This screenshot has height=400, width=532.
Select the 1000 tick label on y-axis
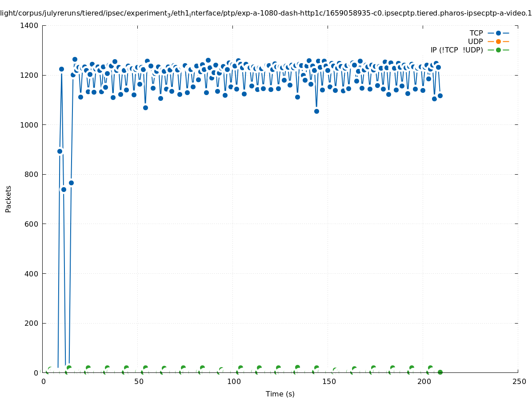(29, 125)
